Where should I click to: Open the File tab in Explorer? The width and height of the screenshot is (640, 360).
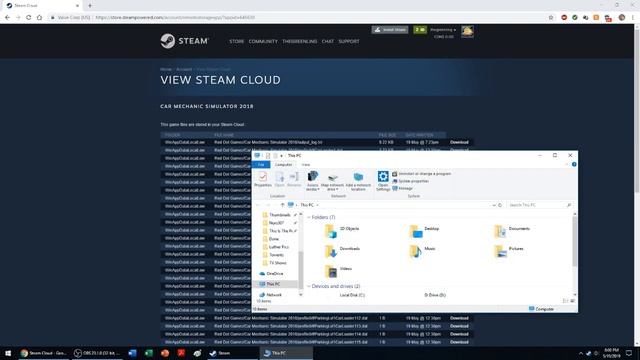point(261,164)
